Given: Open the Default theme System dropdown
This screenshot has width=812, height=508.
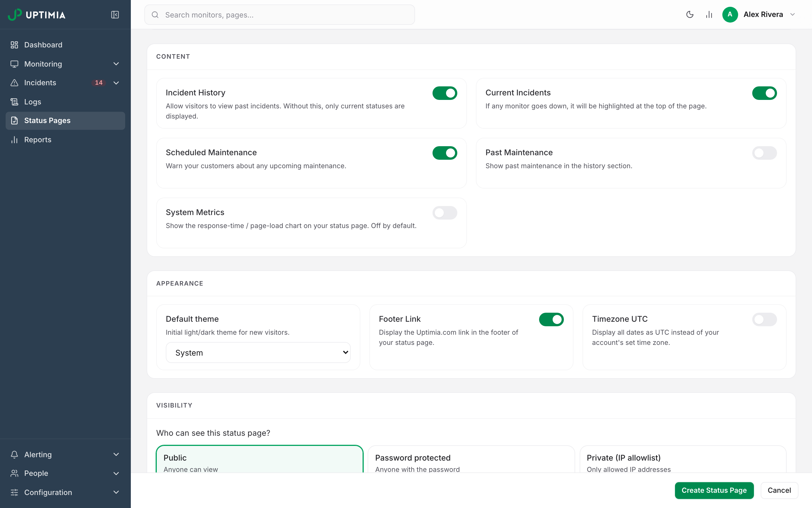Looking at the screenshot, I should [258, 352].
